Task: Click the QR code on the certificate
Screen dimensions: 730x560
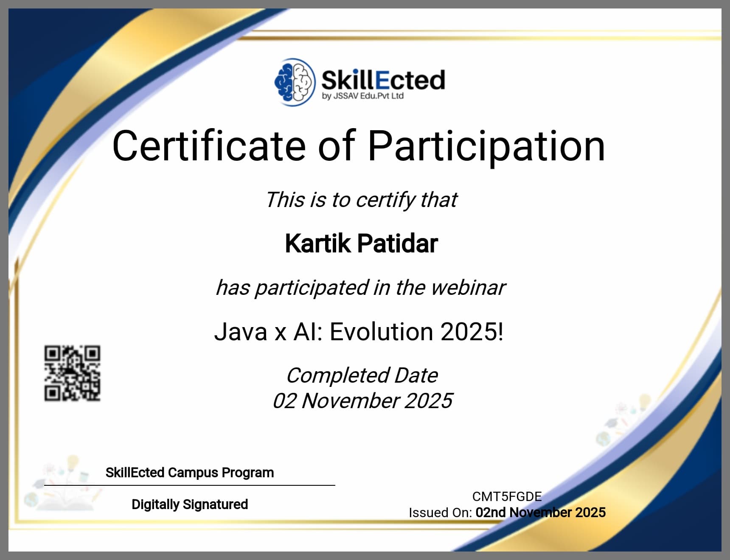Action: pos(73,373)
